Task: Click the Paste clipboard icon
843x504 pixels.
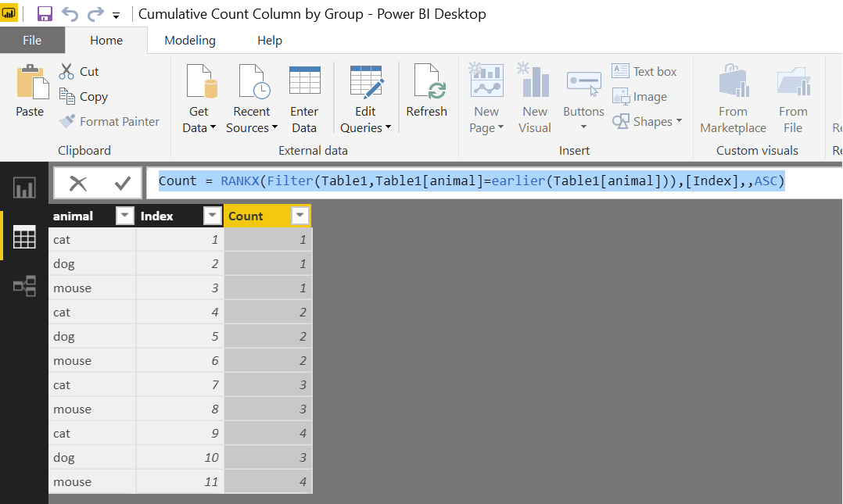Action: tap(32, 82)
